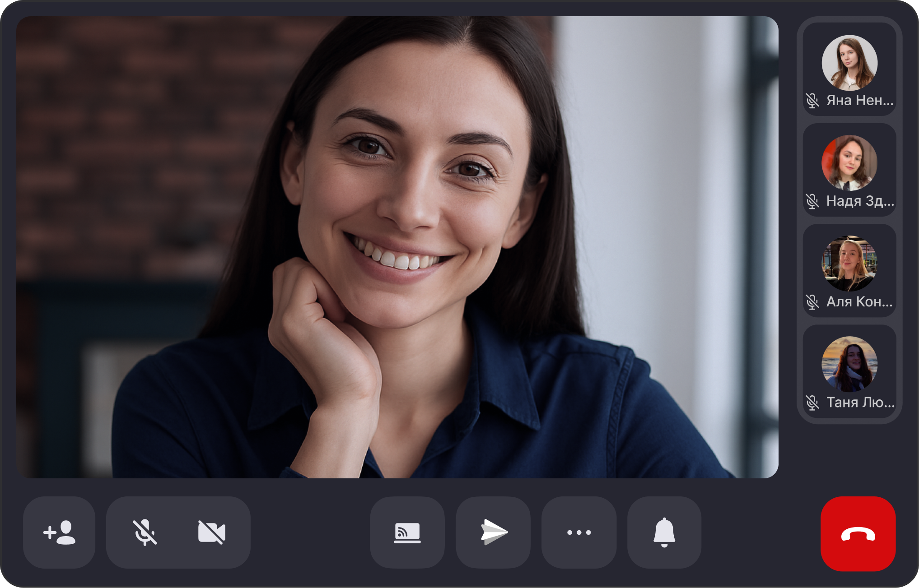This screenshot has height=588, width=919.
Task: Click the name label Таня Лю...
Action: coord(860,402)
